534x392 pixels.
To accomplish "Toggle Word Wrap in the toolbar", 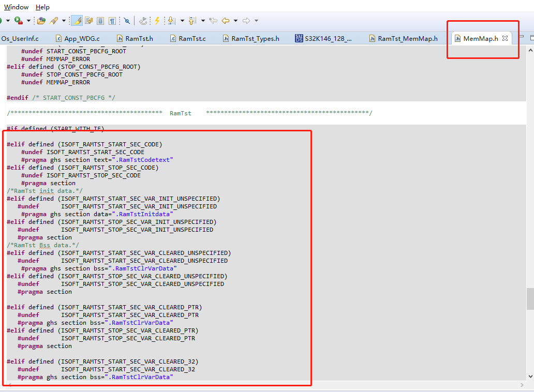I will click(88, 21).
